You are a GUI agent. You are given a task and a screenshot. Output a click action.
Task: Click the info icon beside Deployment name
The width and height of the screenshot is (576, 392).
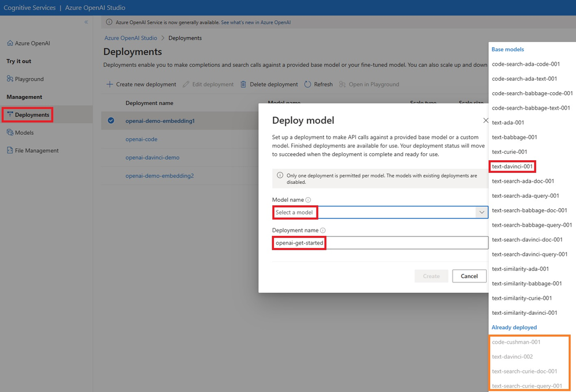322,231
